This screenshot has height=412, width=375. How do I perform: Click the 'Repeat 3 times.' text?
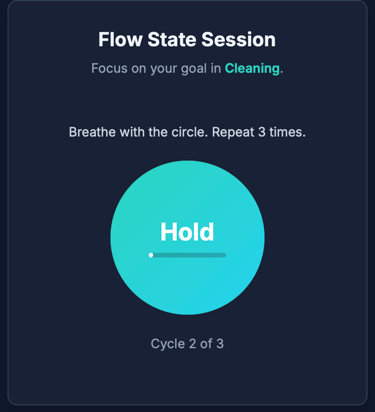click(259, 132)
